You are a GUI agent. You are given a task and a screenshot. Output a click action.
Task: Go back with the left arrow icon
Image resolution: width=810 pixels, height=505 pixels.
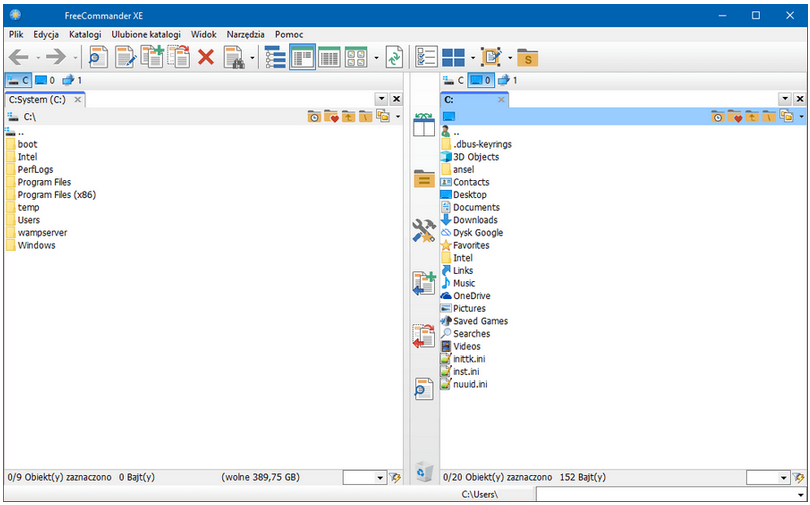tap(19, 57)
